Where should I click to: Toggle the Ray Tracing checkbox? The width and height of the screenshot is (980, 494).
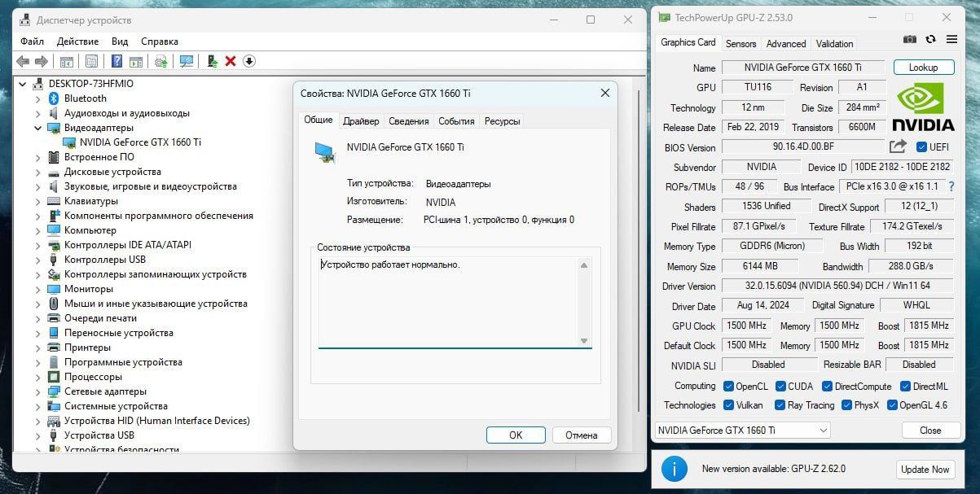(x=780, y=405)
